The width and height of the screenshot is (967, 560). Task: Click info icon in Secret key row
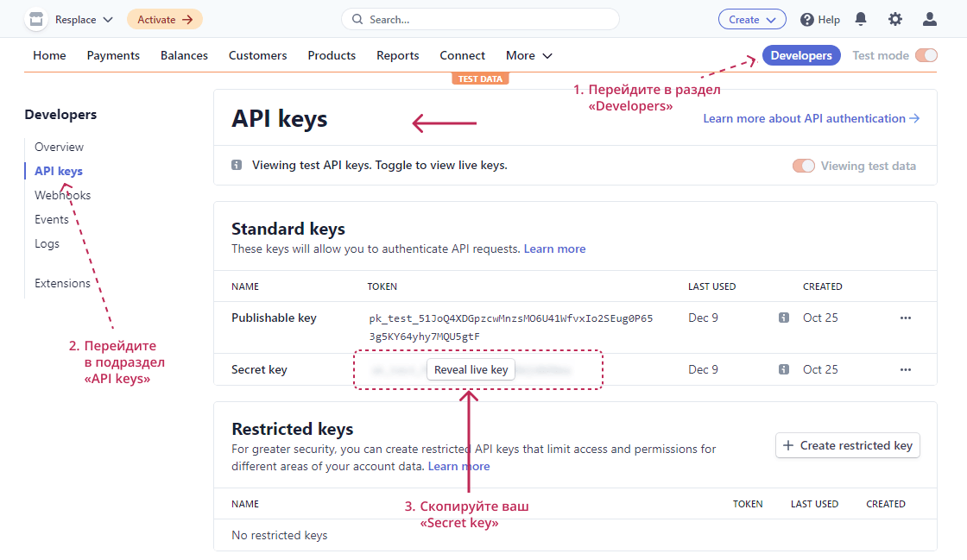click(x=784, y=369)
